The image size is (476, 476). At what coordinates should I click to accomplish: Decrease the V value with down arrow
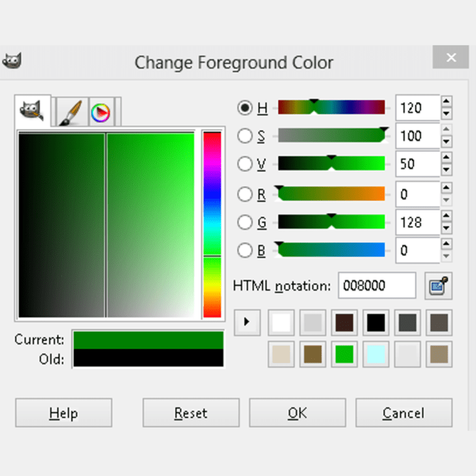click(446, 170)
